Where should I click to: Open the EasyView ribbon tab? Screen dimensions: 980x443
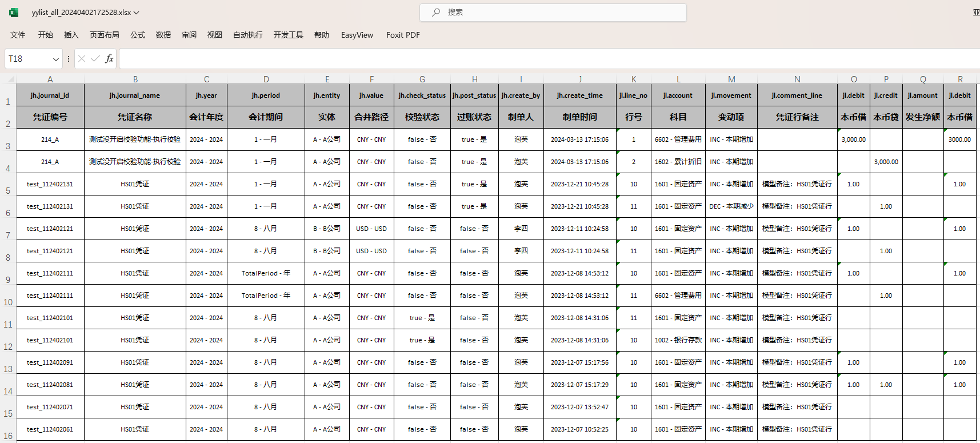357,35
